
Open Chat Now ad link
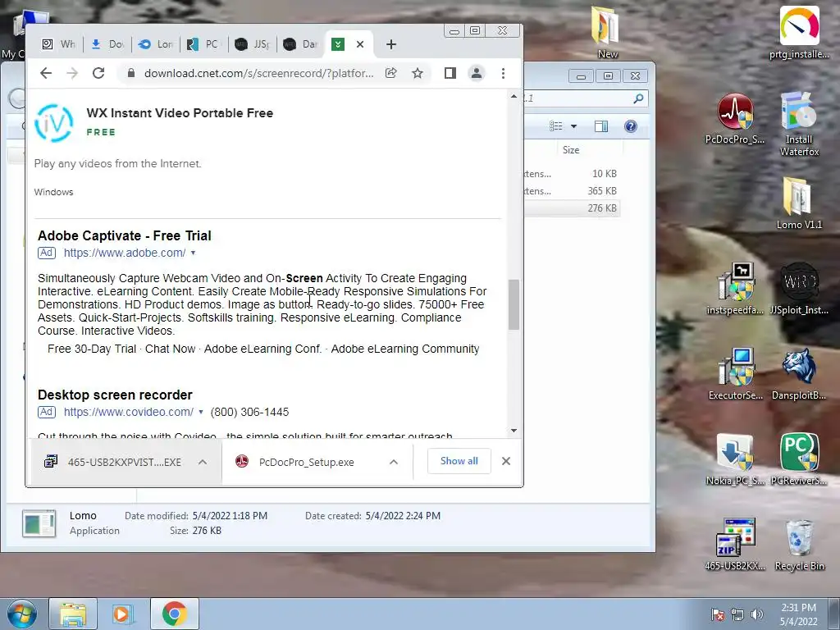(x=171, y=349)
